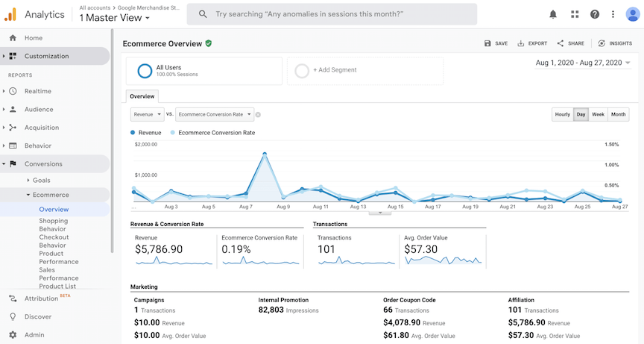Remove the secondary metric with the x icon
The height and width of the screenshot is (344, 644).
click(258, 115)
